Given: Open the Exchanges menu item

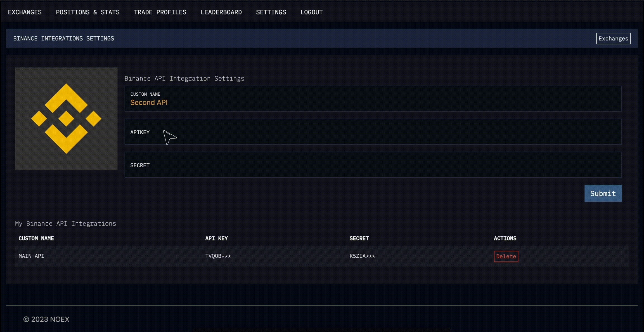Looking at the screenshot, I should pyautogui.click(x=25, y=12).
